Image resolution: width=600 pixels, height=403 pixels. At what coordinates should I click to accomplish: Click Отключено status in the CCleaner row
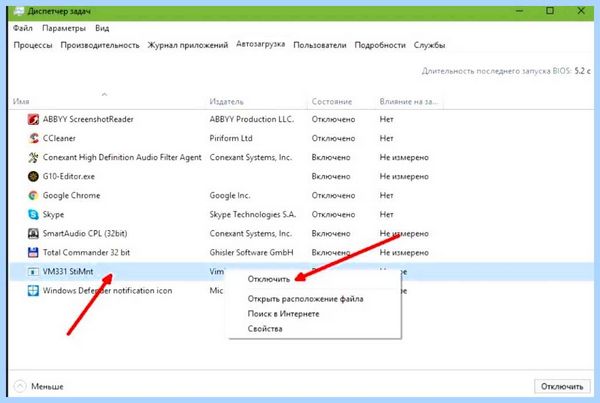(333, 138)
